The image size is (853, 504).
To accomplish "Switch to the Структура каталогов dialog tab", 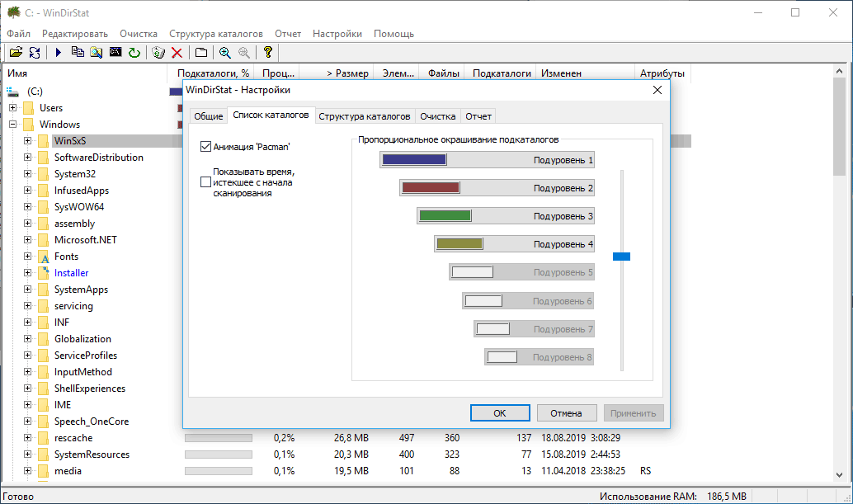I will 365,116.
